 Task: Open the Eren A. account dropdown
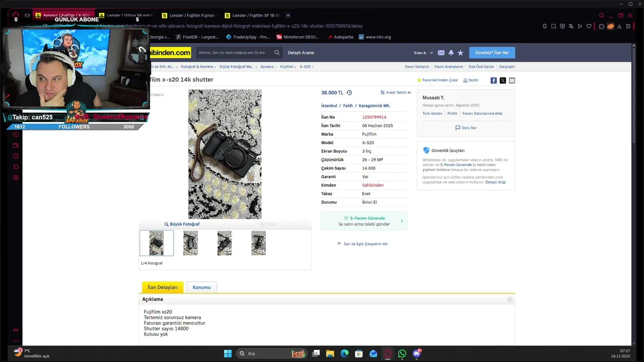(x=423, y=53)
